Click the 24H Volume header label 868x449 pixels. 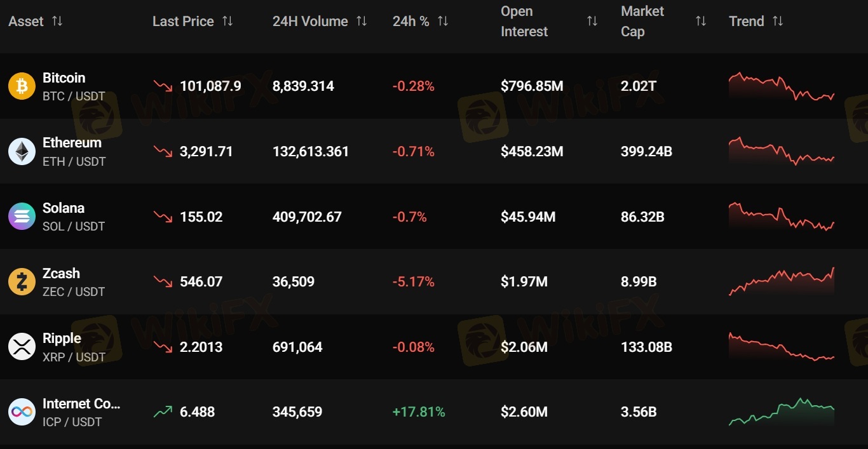click(310, 21)
